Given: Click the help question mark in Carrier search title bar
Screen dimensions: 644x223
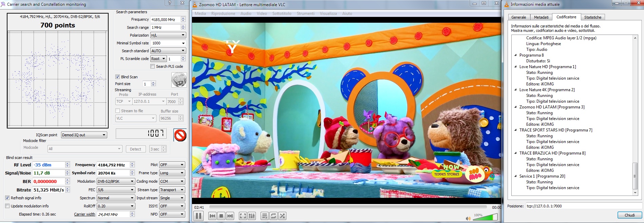Looking at the screenshot, I should pos(170,3).
